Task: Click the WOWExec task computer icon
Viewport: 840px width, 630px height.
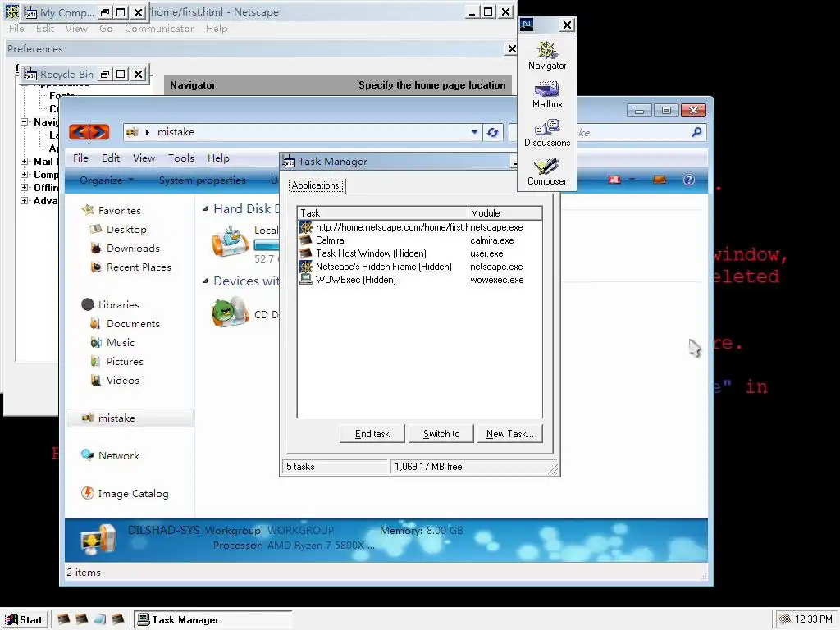Action: 306,279
